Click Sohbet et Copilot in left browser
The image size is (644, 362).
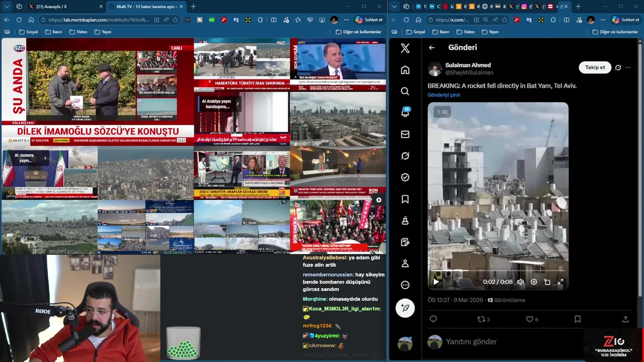pos(369,20)
